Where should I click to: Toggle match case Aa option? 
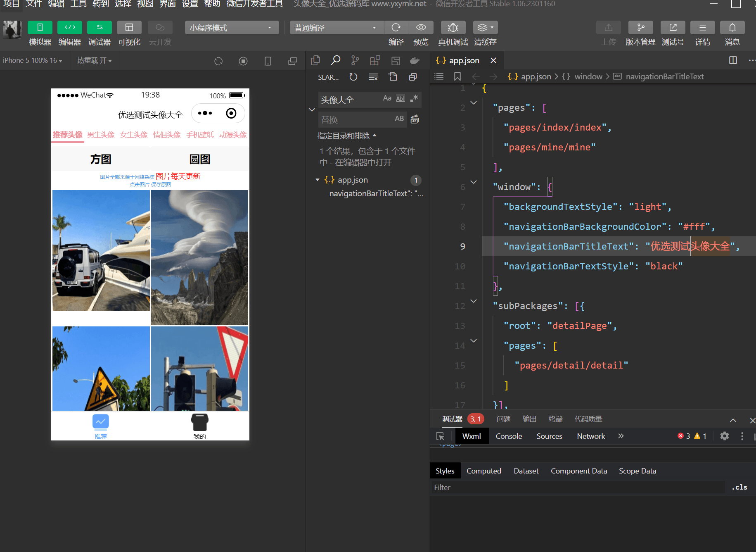coord(387,98)
